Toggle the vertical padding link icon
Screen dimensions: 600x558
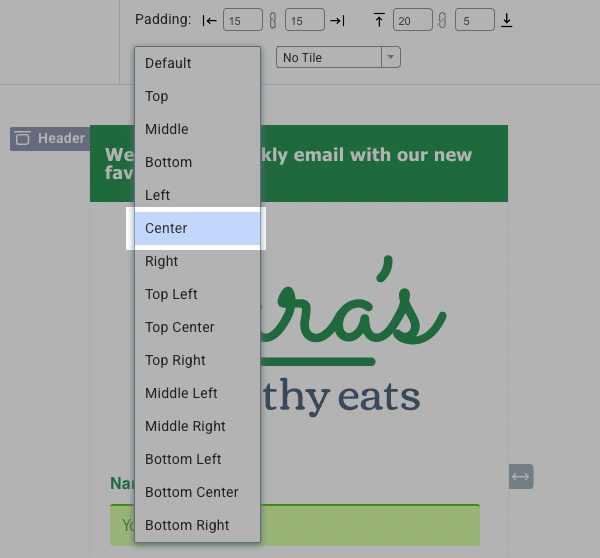point(443,20)
